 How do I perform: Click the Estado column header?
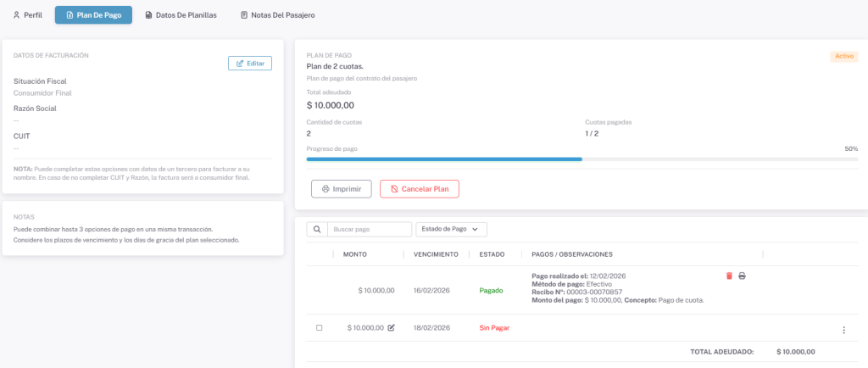click(492, 254)
